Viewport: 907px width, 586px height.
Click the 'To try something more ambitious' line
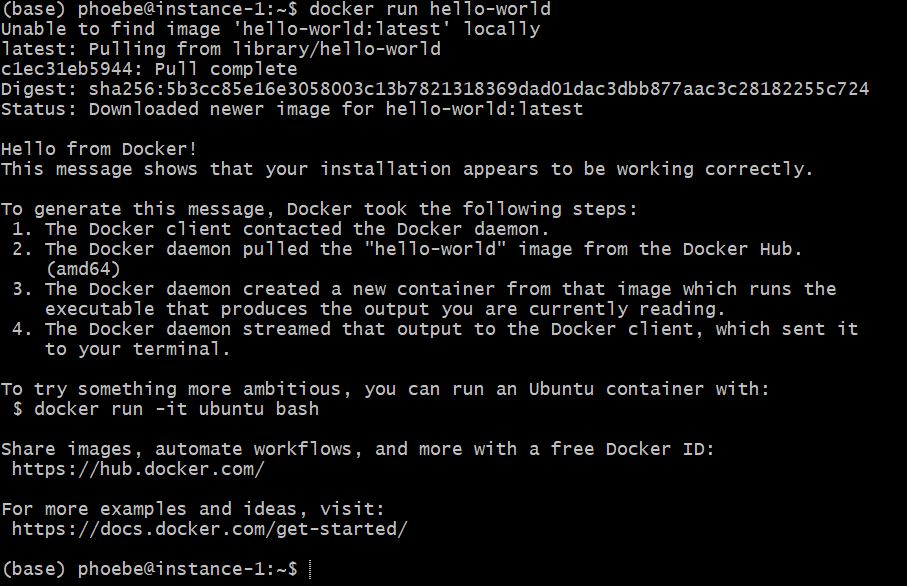pyautogui.click(x=385, y=389)
